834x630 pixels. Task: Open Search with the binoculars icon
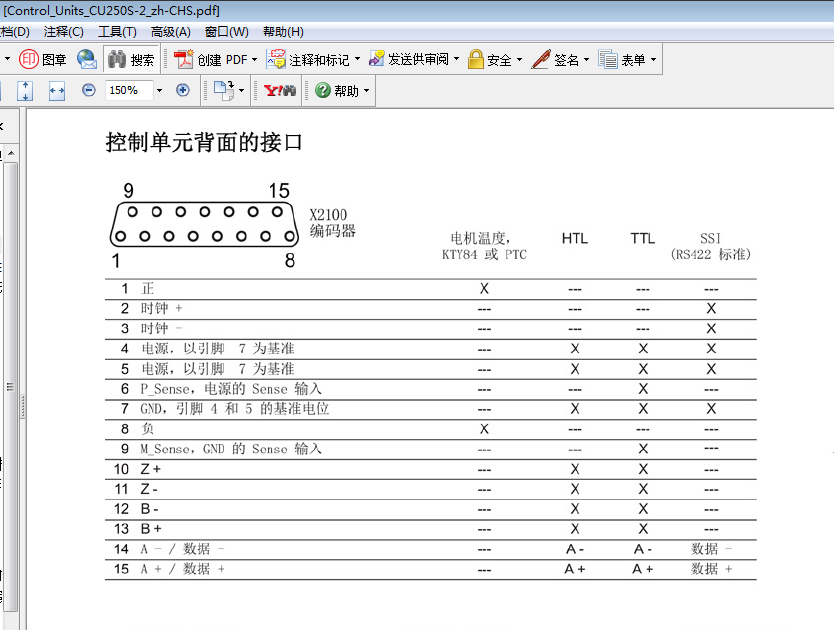(x=116, y=59)
